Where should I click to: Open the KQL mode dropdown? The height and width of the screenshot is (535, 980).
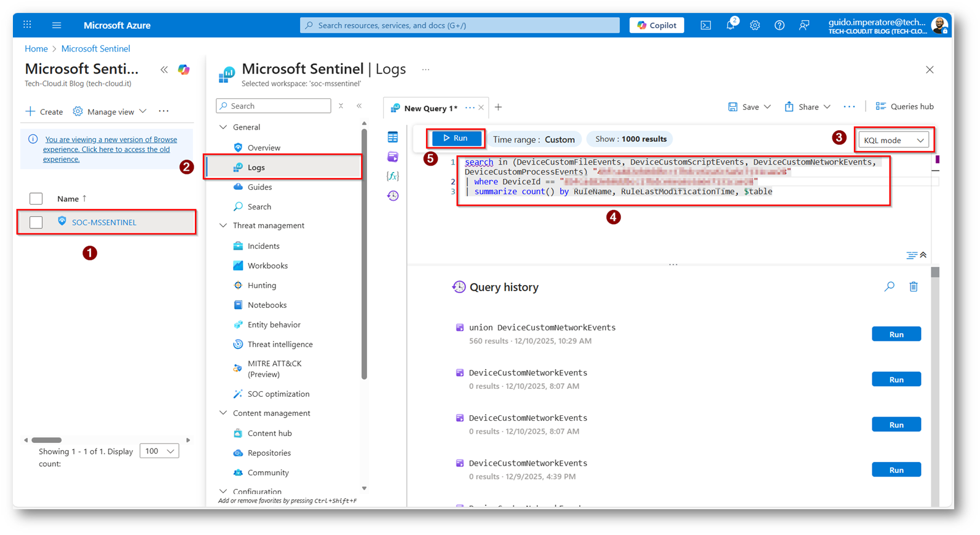click(894, 140)
